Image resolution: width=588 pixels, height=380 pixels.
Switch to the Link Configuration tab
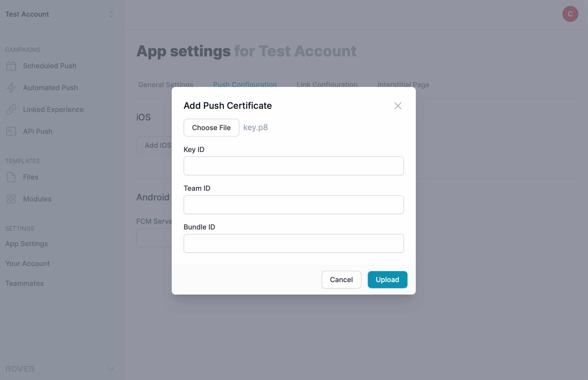pyautogui.click(x=327, y=84)
